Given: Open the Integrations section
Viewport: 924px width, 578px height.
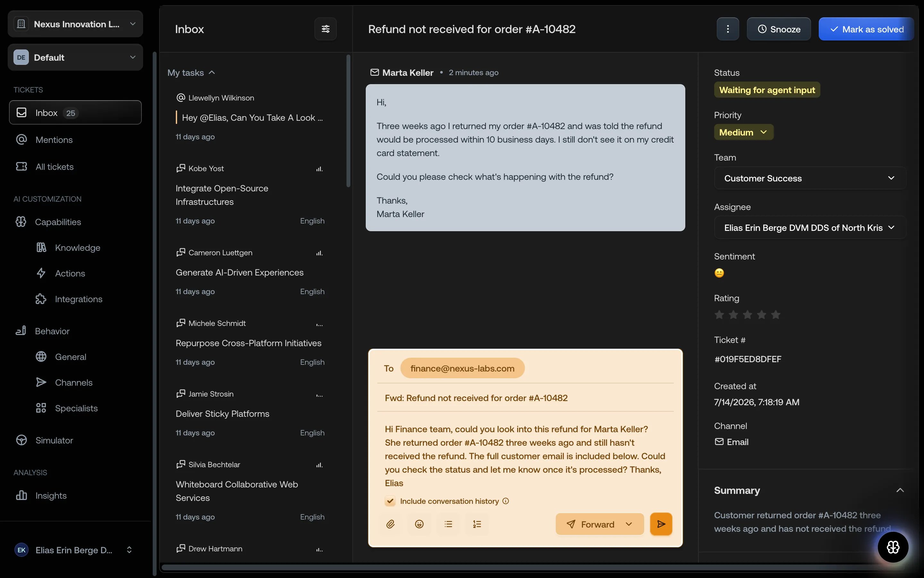Looking at the screenshot, I should click(x=78, y=299).
